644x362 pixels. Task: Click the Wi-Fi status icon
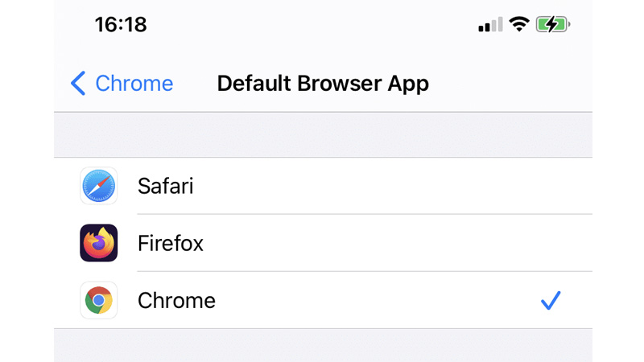[519, 24]
